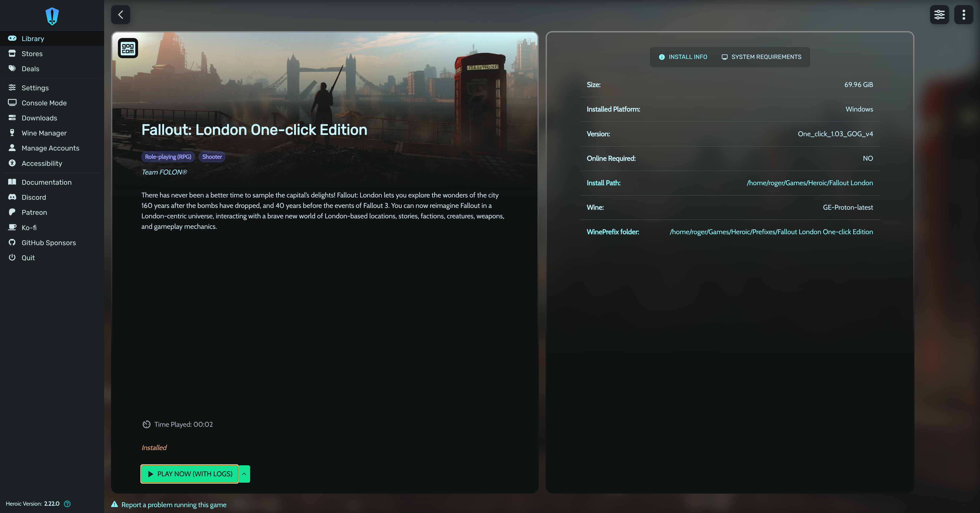Click the Wine value GE-Proton-latest
This screenshot has height=513, width=980.
(x=848, y=208)
